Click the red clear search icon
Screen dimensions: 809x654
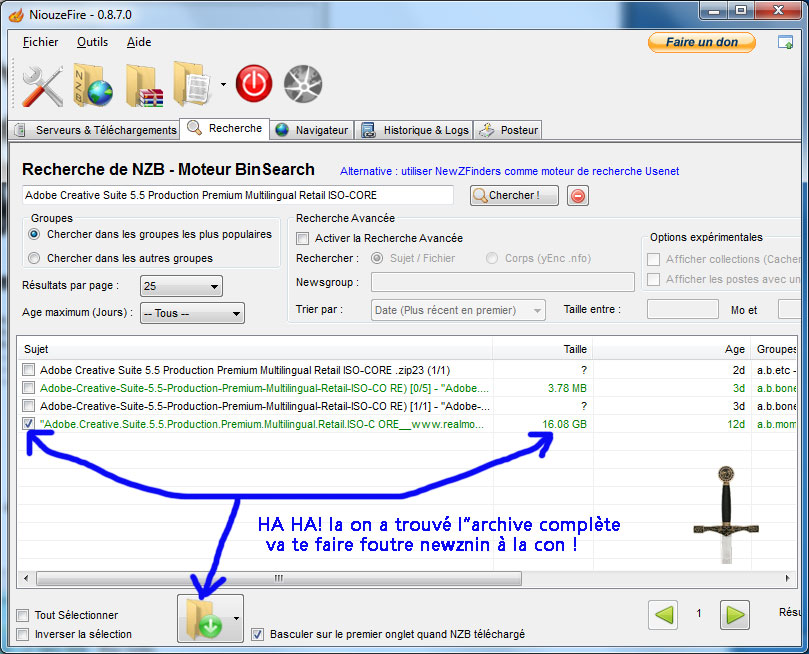[578, 196]
